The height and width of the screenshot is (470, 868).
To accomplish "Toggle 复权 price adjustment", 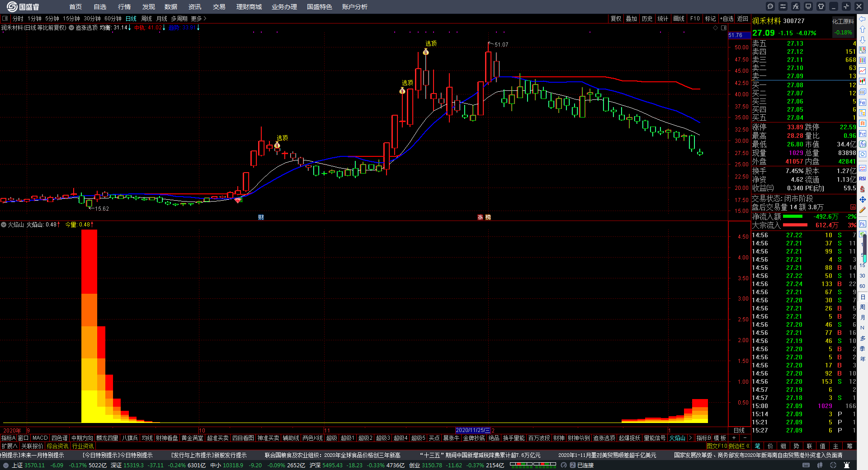I will tap(616, 19).
